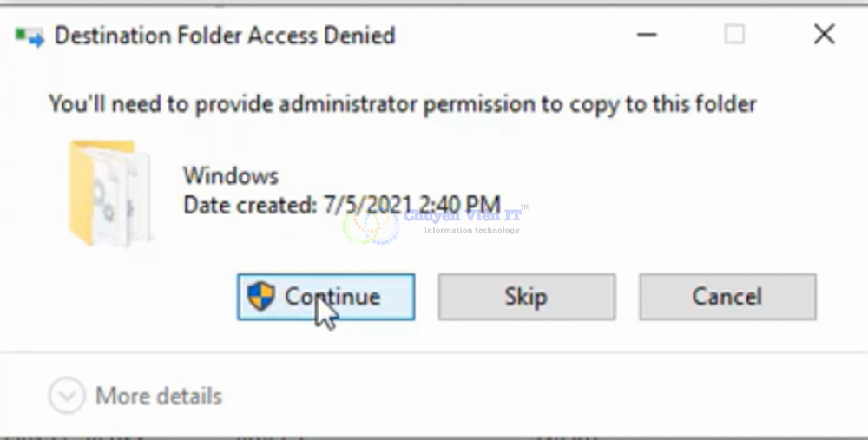Click the Date created line
868x440 pixels.
[x=341, y=206]
